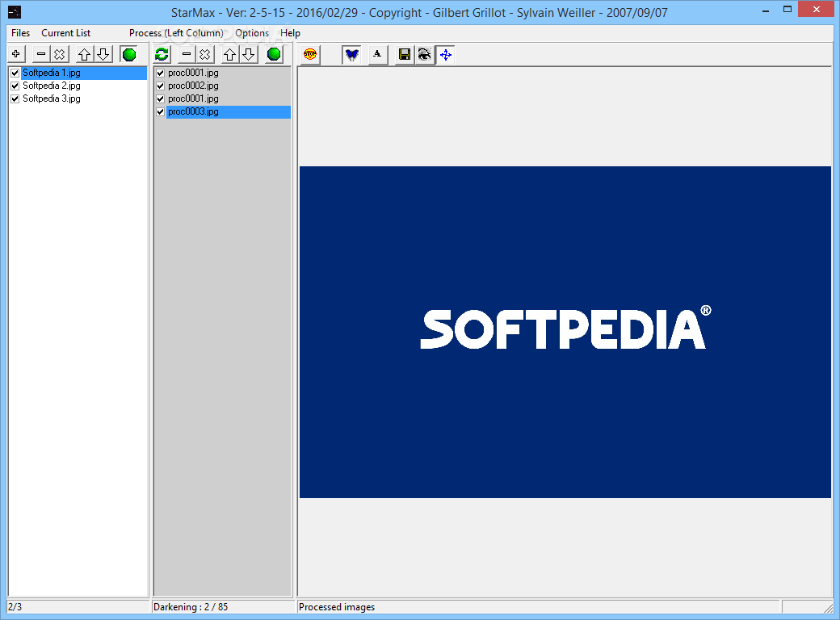Image resolution: width=840 pixels, height=620 pixels.
Task: Click the Darkening : 2 / 85 status text
Action: coord(191,606)
